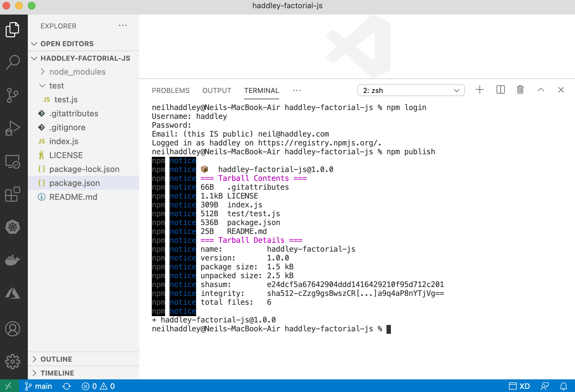The width and height of the screenshot is (575, 392).
Task: Click the main branch in status bar
Action: click(x=39, y=386)
